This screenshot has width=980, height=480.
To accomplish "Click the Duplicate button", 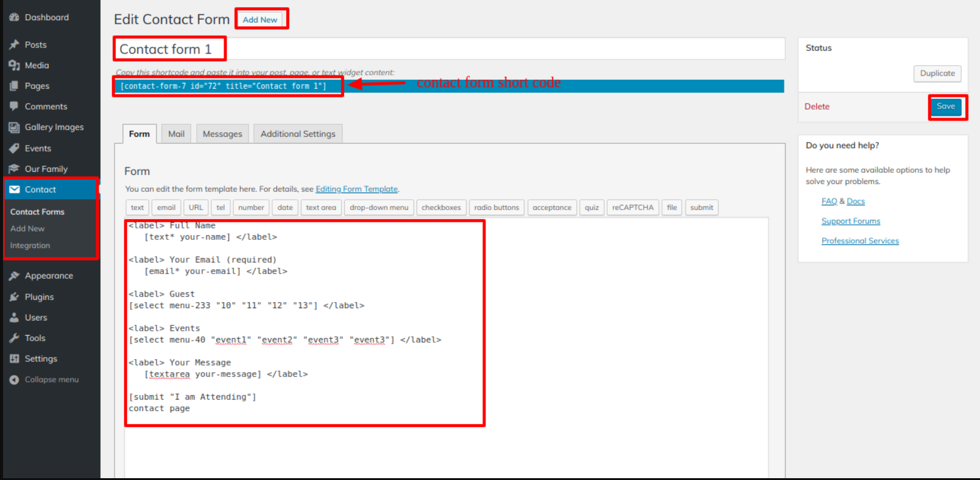I will coord(937,73).
